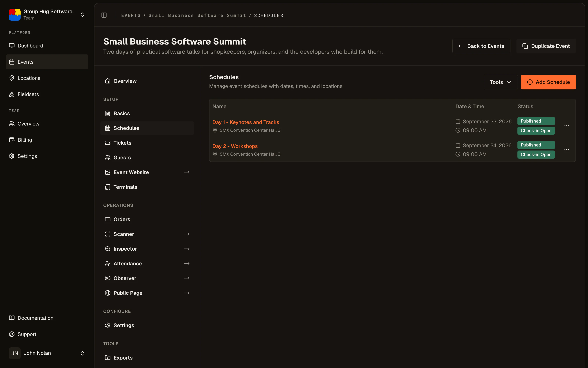Screen dimensions: 588x368
Task: Click the Observer broadcast icon
Action: coord(108,278)
